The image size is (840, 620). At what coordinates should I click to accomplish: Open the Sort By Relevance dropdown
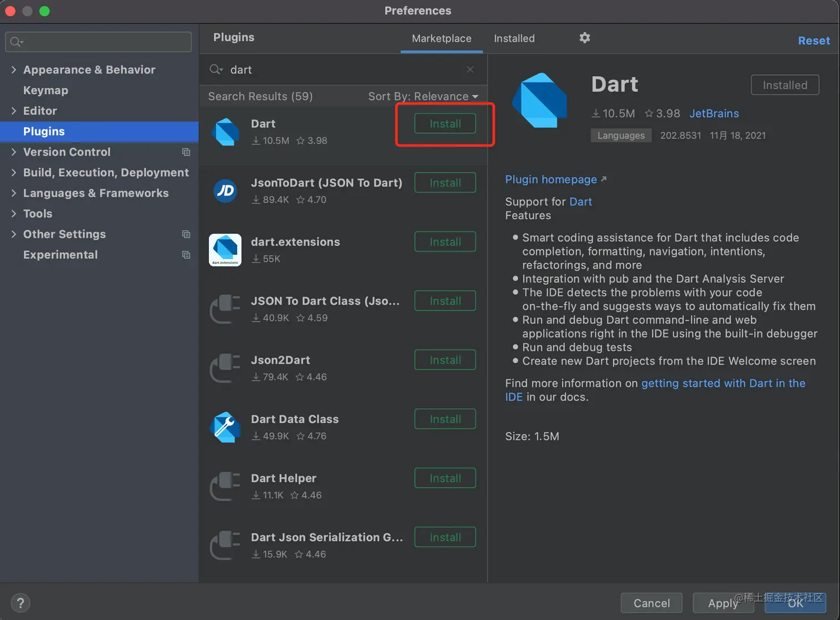pos(423,97)
